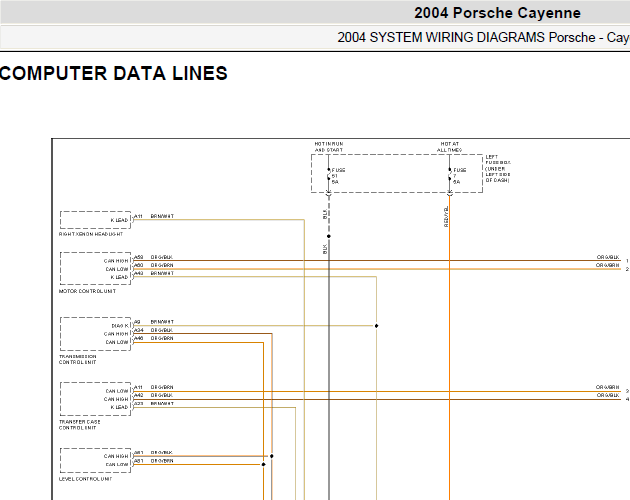
Task: Click pin 'A60' on Motor Control Unit
Action: tap(139, 265)
